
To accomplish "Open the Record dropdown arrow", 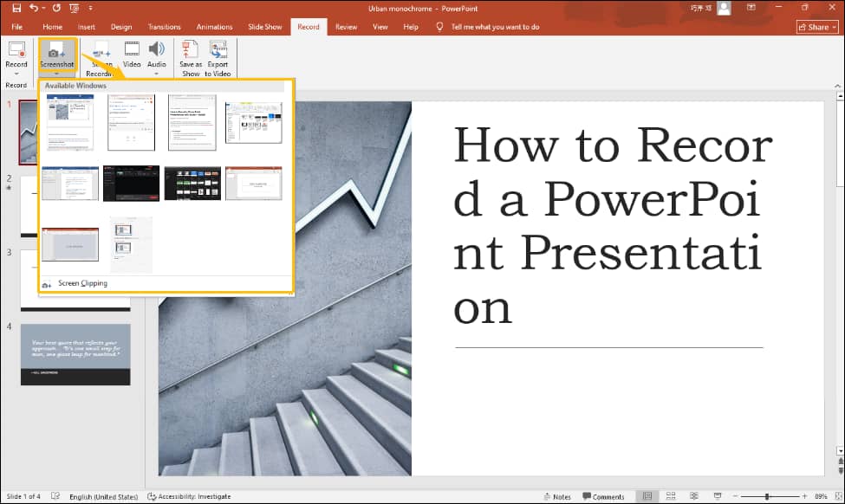I will click(x=16, y=72).
